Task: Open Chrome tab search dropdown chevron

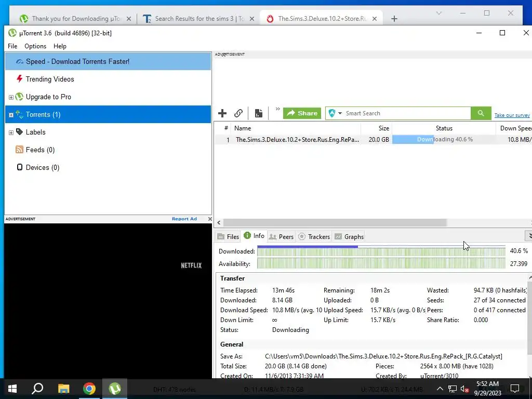Action: (438, 13)
